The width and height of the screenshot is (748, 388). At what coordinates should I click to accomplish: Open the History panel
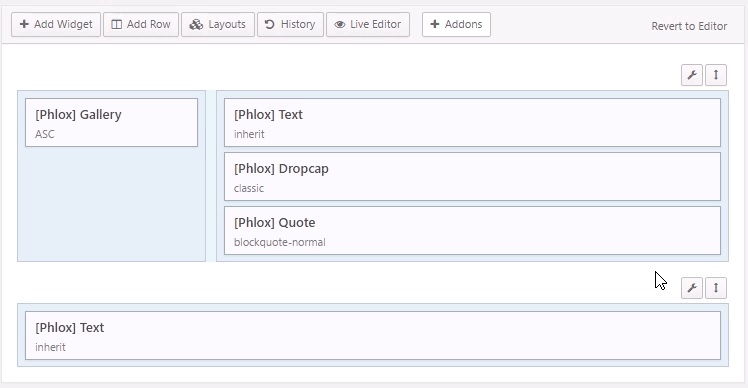(x=290, y=24)
